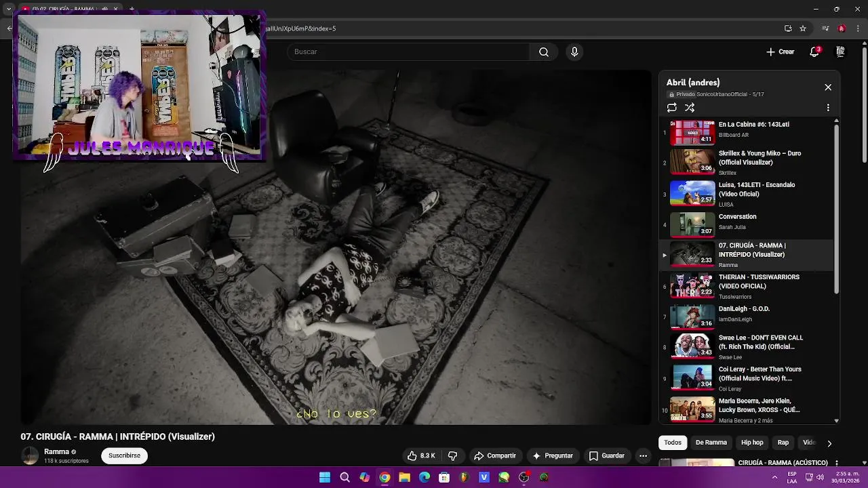
Task: Open ESP LAA input language indicator
Action: [792, 477]
